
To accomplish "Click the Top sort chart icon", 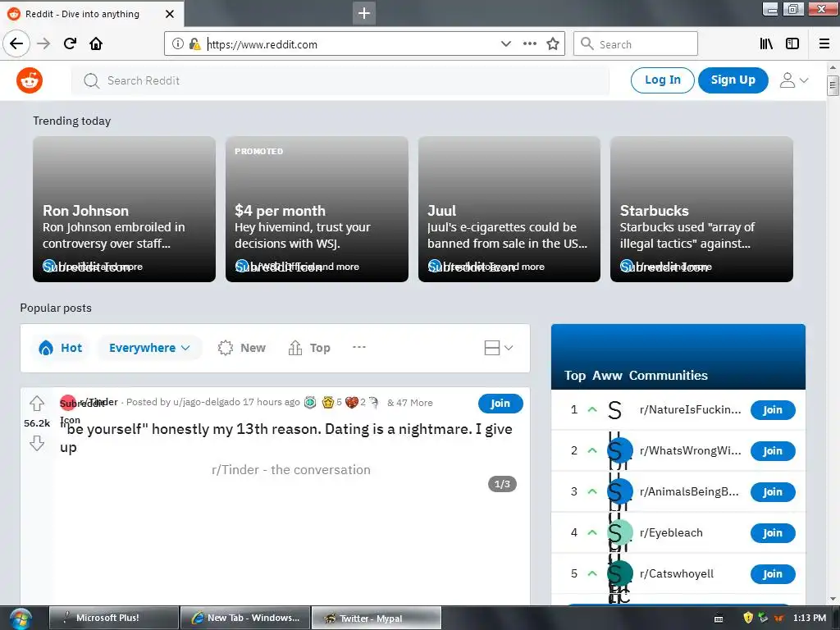I will coord(295,348).
